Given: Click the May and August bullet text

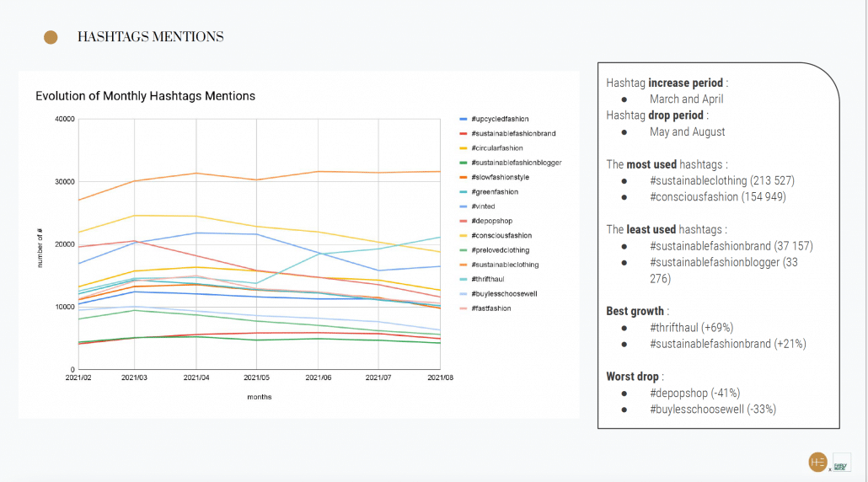Looking at the screenshot, I should (687, 131).
